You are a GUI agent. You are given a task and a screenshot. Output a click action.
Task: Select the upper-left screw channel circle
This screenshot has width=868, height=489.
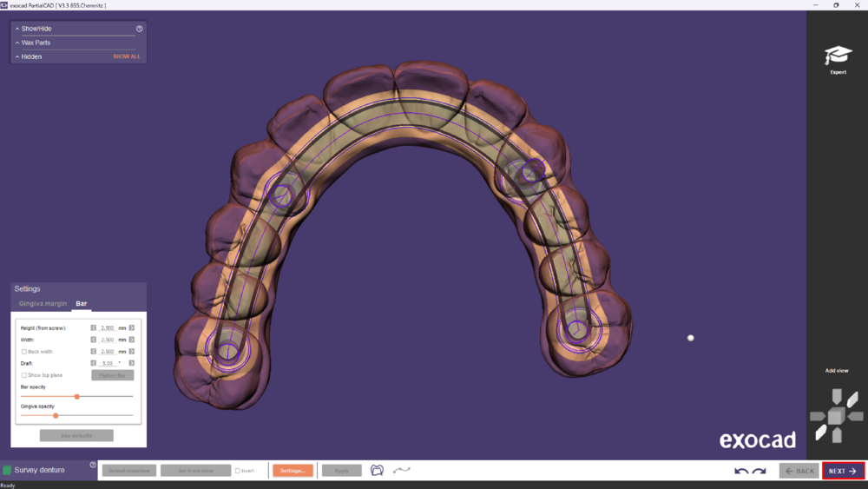281,195
